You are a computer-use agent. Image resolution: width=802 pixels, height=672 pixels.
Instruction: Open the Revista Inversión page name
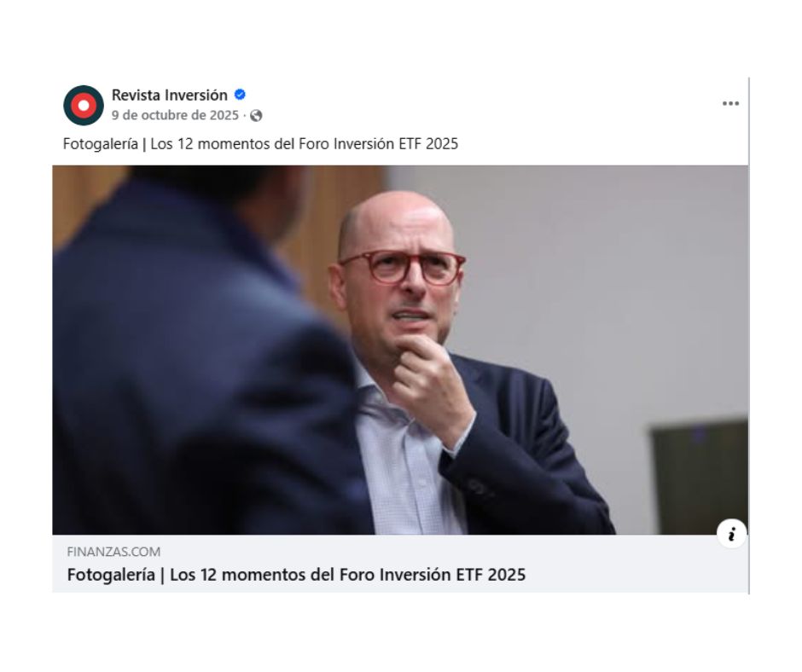pos(169,96)
